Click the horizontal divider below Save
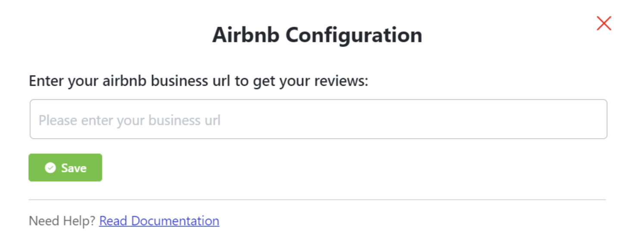Image resolution: width=644 pixels, height=242 pixels. click(317, 200)
